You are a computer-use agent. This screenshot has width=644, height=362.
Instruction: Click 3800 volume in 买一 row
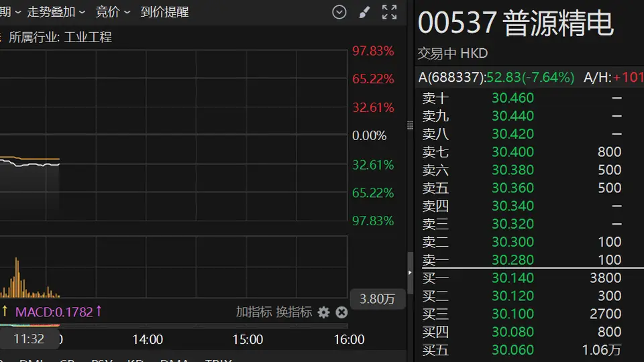pyautogui.click(x=605, y=278)
